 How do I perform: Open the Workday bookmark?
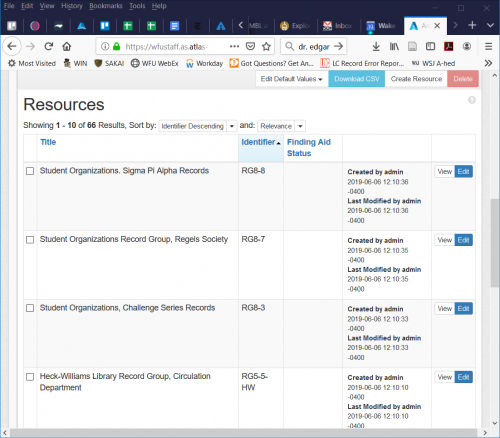(x=204, y=63)
